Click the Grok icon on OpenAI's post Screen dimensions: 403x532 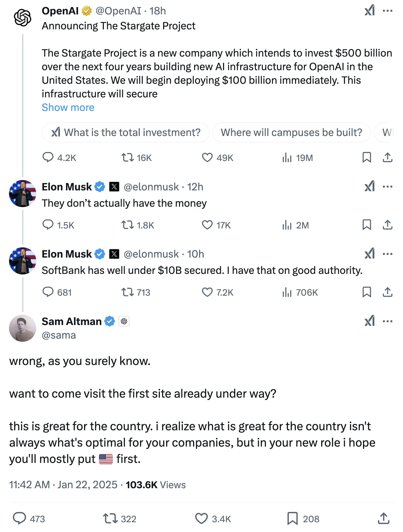[x=370, y=11]
